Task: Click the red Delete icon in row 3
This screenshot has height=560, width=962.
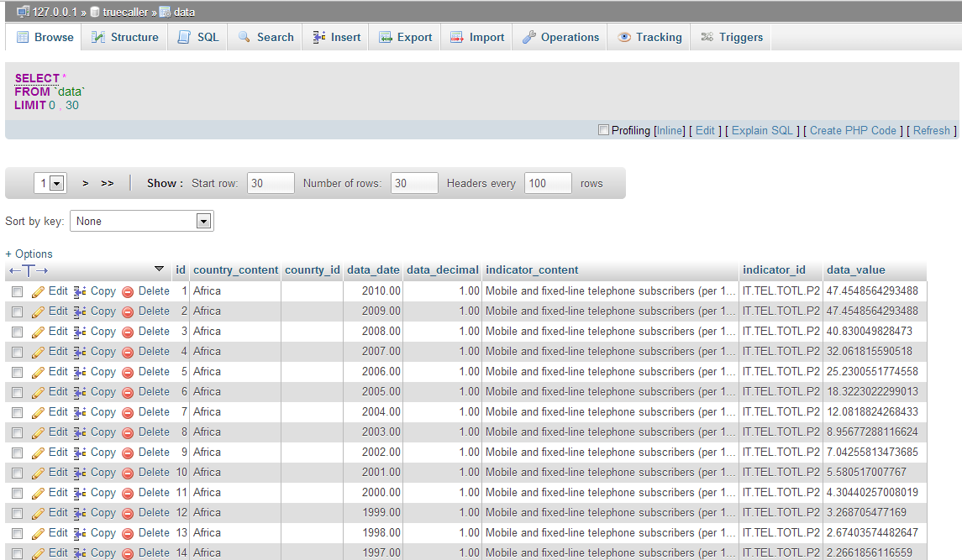Action: coord(128,332)
